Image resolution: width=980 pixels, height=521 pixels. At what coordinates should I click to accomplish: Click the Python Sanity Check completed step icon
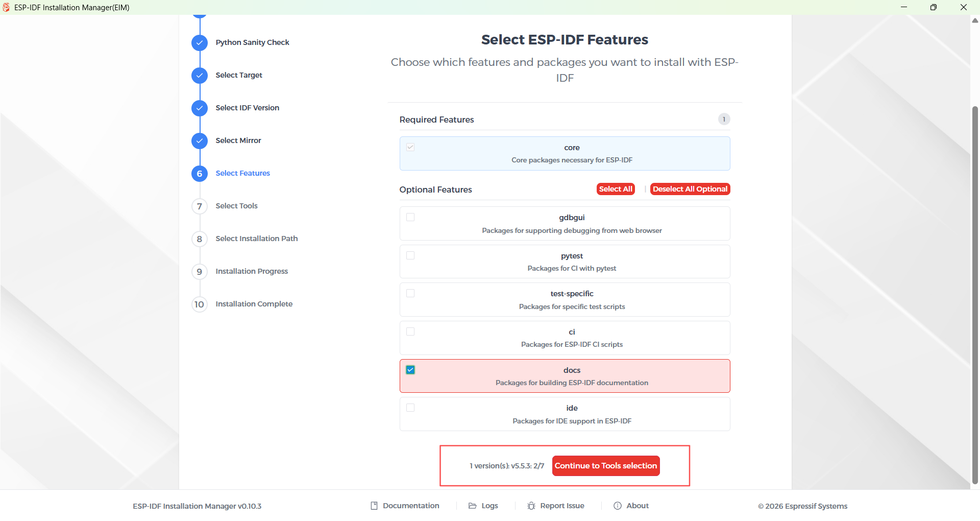[x=200, y=43]
